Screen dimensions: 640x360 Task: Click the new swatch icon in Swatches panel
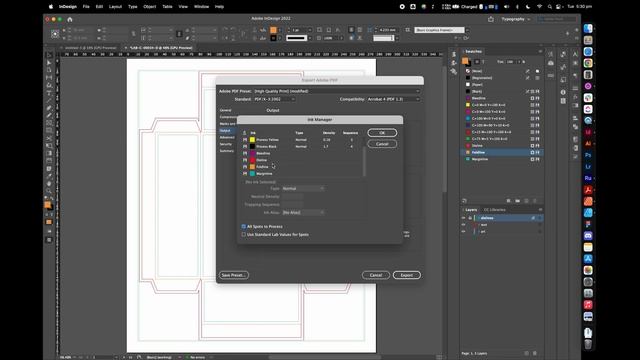(x=526, y=201)
